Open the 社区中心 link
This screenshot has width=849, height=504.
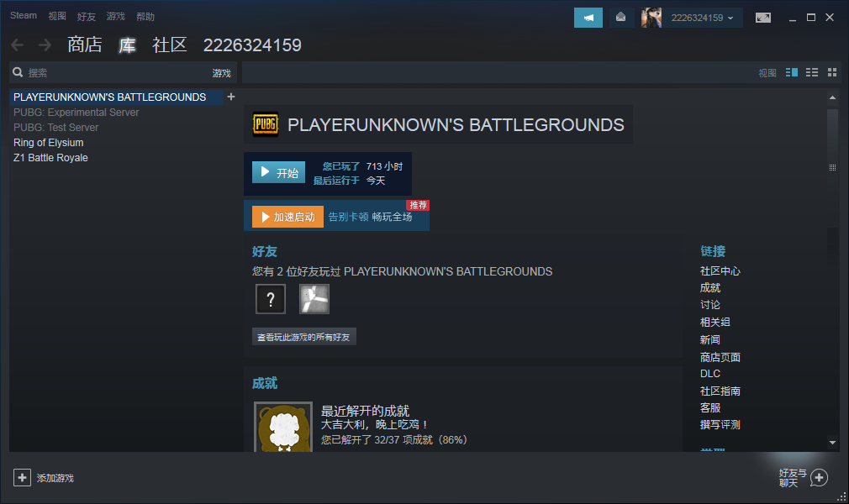[x=720, y=270]
